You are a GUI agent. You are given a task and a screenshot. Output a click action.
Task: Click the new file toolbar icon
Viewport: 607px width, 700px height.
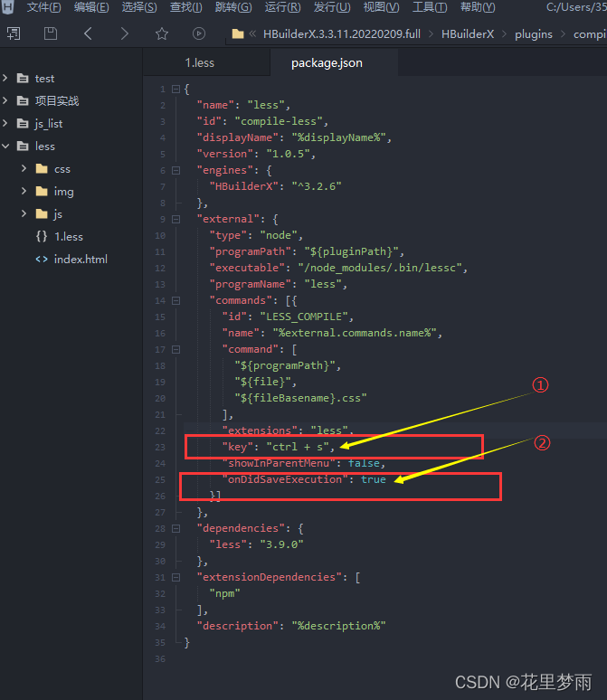pos(14,34)
